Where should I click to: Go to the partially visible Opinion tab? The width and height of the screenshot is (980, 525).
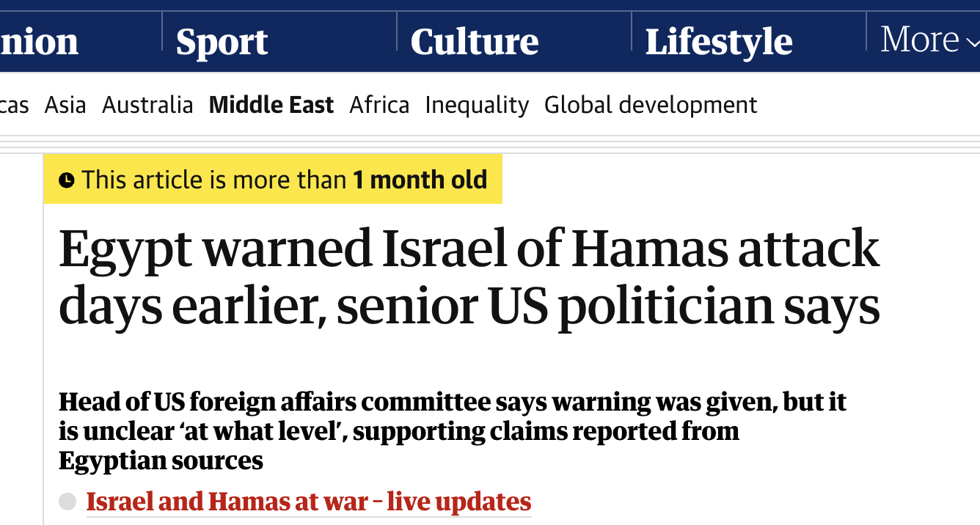click(x=38, y=43)
